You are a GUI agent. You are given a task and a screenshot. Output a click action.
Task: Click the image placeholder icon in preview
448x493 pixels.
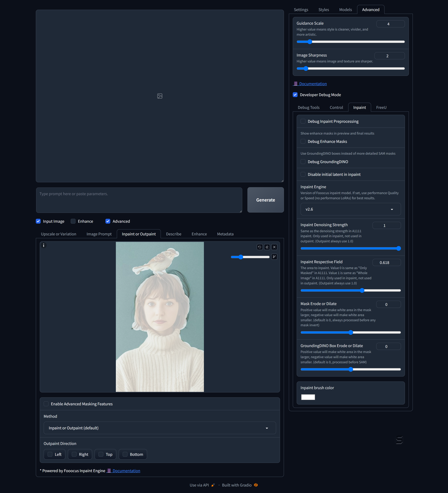[x=160, y=96]
